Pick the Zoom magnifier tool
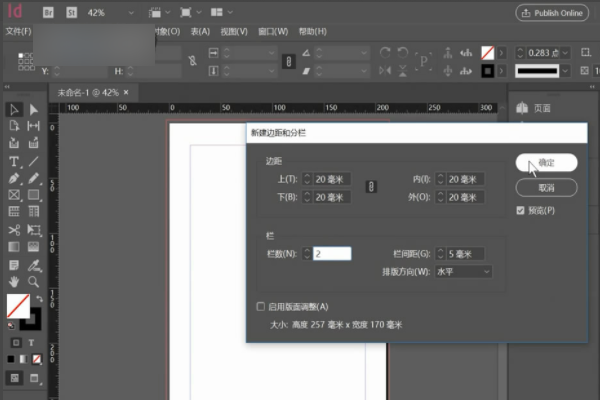Viewport: 600px width, 400px height. pos(33,282)
